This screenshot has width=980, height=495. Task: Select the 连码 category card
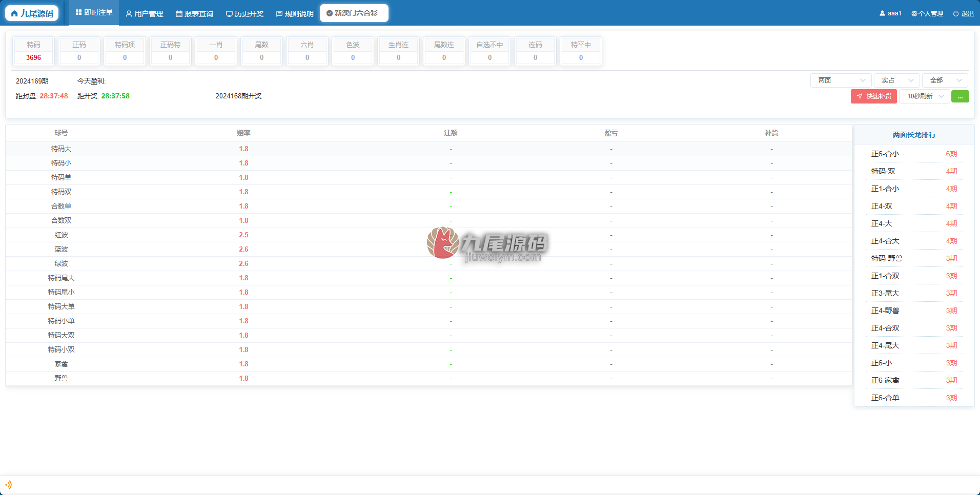pyautogui.click(x=535, y=51)
